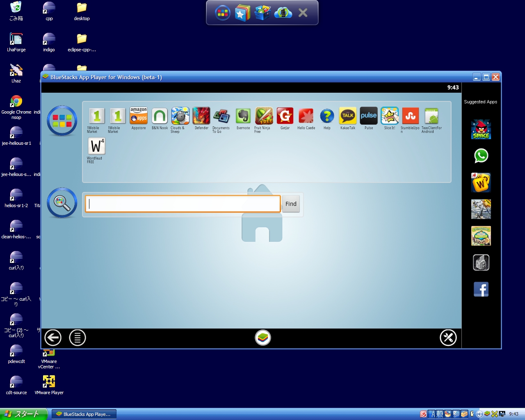Click the app search text field
Image resolution: width=525 pixels, height=420 pixels.
(183, 204)
